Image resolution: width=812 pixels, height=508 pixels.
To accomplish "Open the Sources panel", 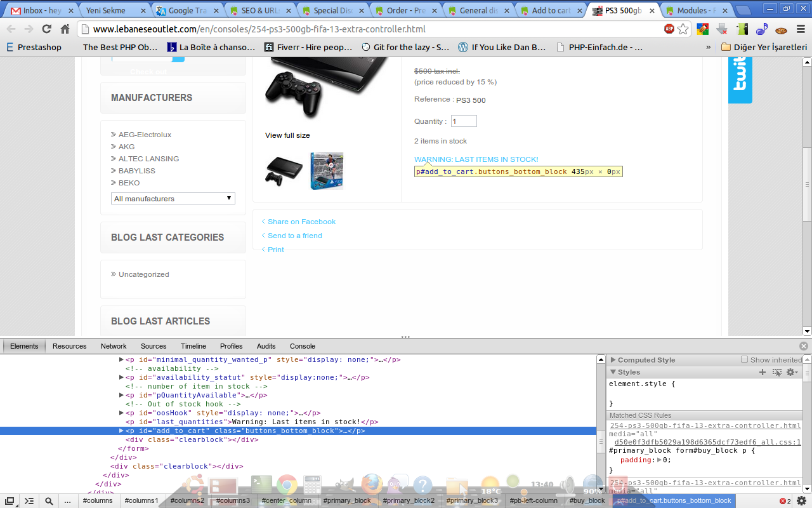I will point(154,346).
